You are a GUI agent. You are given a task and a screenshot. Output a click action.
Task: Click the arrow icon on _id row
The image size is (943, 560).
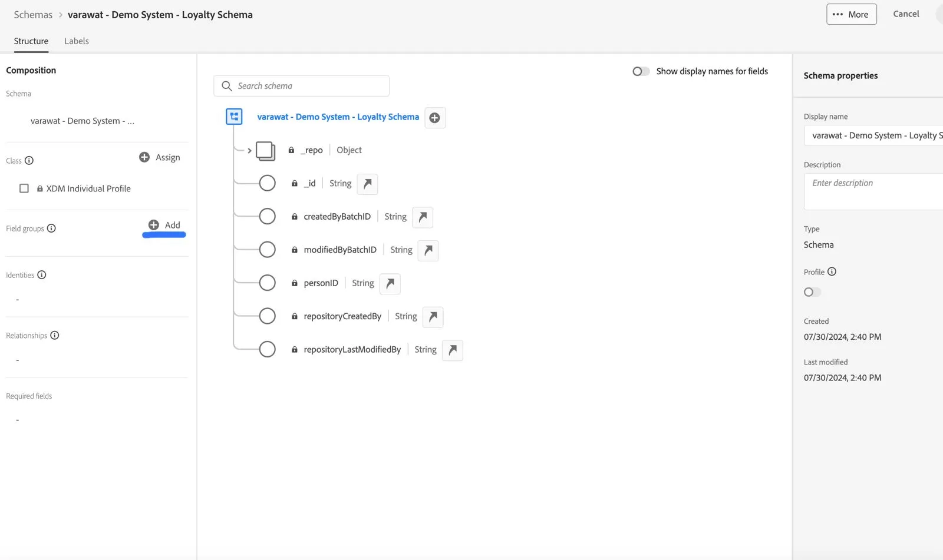click(367, 184)
